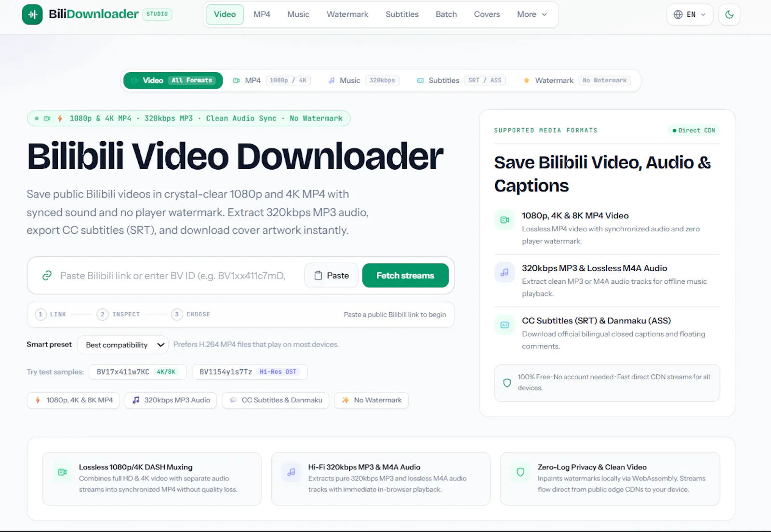The image size is (771, 532).
Task: Open the Subtitles navigation tab
Action: click(402, 14)
